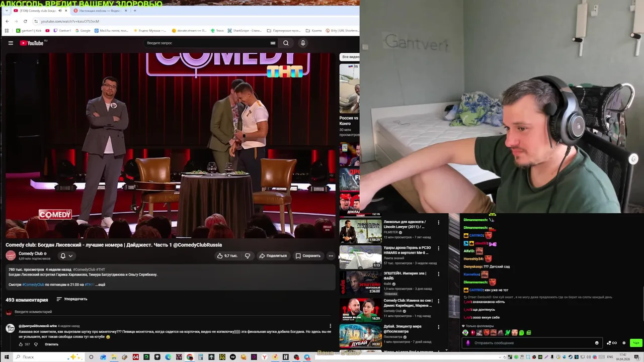Open the taskbar clock showing 17:42

pos(623,357)
